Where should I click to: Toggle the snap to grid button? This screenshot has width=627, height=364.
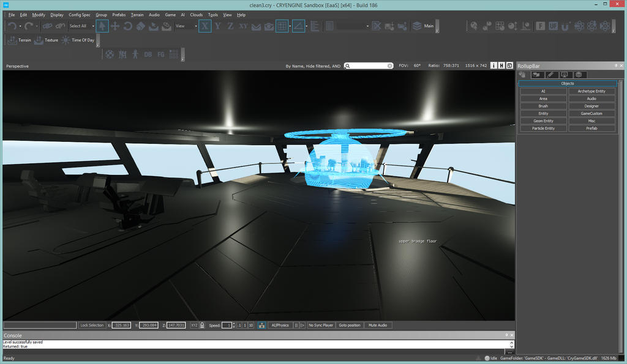pyautogui.click(x=282, y=26)
